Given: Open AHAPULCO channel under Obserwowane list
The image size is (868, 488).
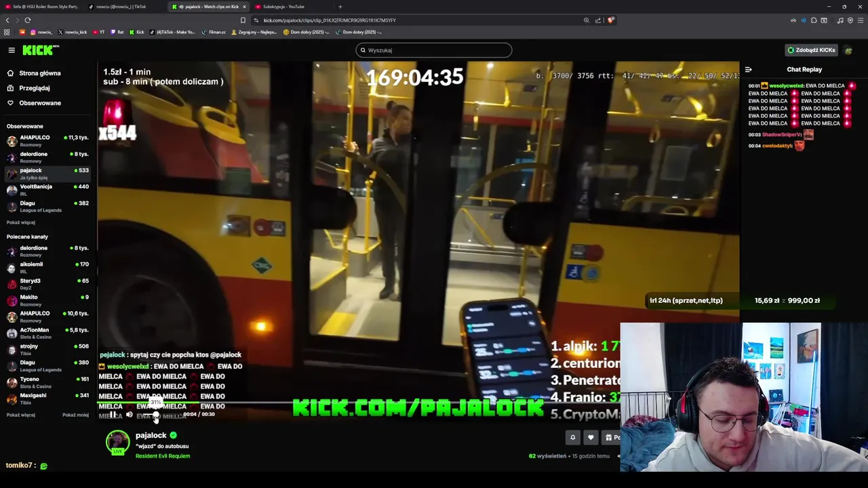Looking at the screenshot, I should tap(47, 140).
